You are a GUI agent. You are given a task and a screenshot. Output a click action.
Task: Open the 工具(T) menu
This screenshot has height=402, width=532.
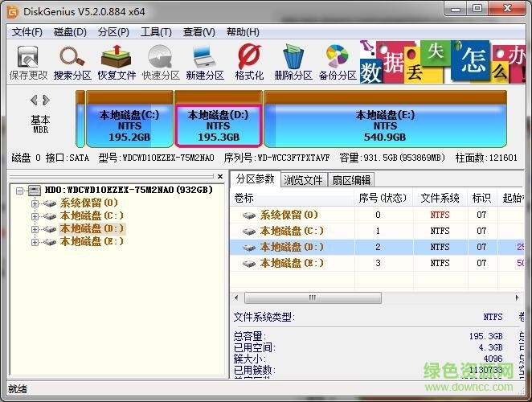pos(156,32)
